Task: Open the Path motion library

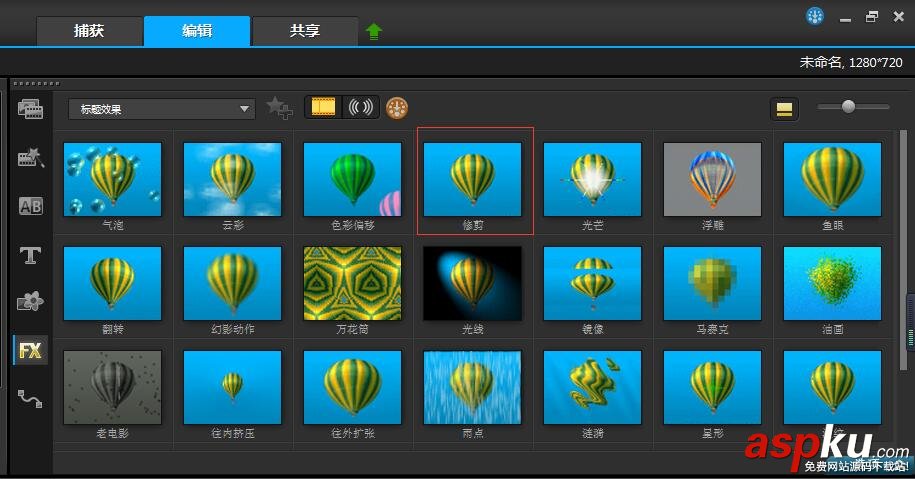Action: tap(30, 398)
